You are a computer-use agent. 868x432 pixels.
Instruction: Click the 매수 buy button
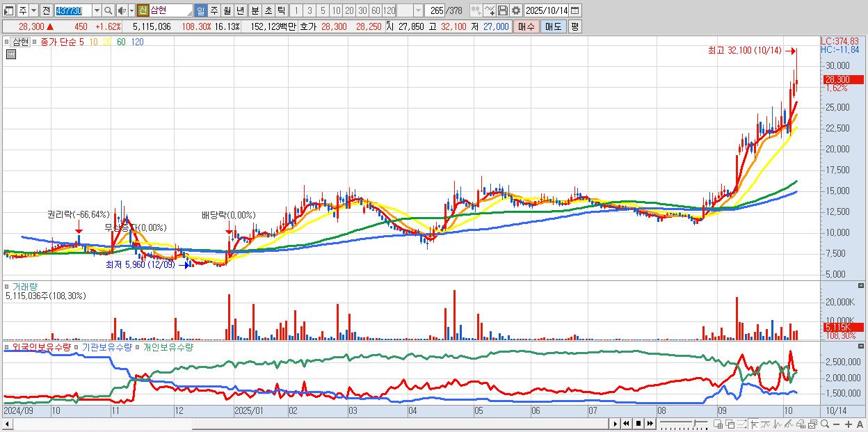click(527, 26)
